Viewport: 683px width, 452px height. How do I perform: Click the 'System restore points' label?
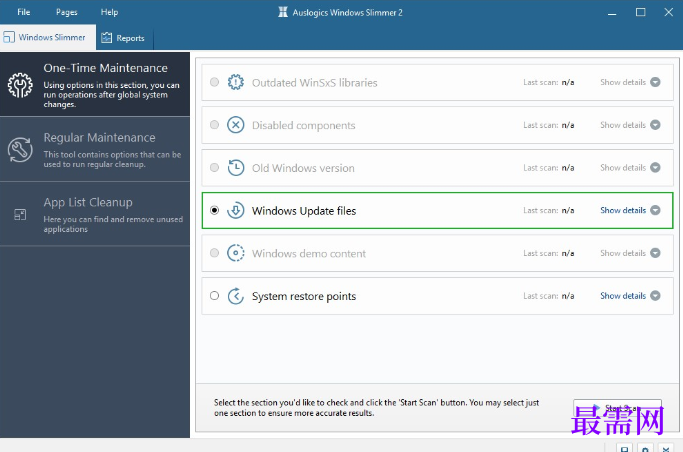[304, 296]
